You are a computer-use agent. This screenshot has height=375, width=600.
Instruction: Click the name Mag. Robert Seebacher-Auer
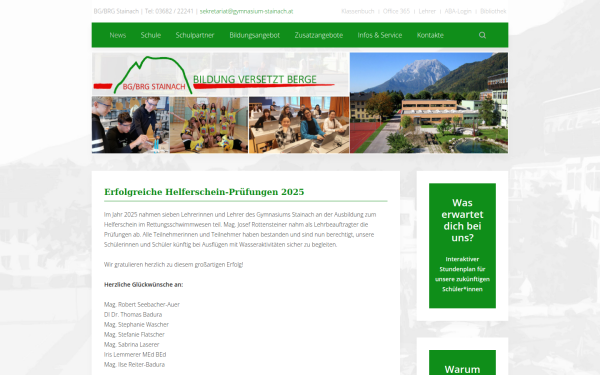click(142, 305)
